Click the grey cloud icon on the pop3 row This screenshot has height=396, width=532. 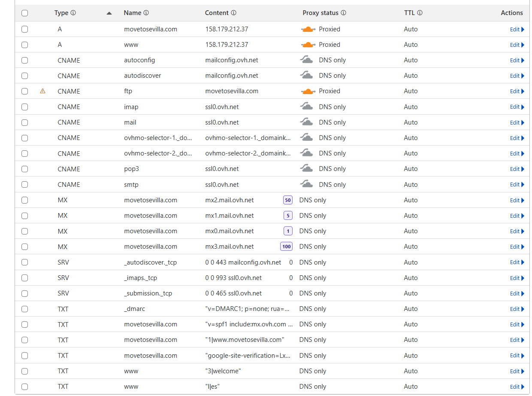[x=306, y=169]
